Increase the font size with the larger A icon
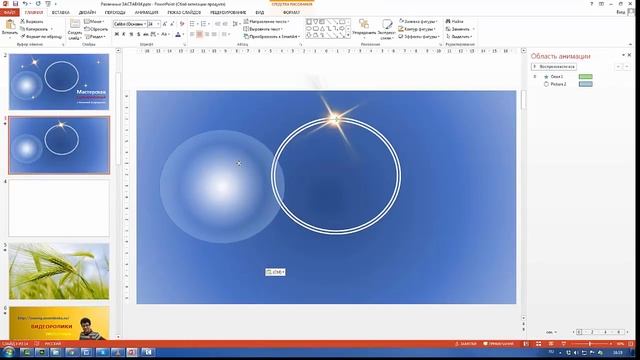Image resolution: width=640 pixels, height=360 pixels. pos(165,24)
